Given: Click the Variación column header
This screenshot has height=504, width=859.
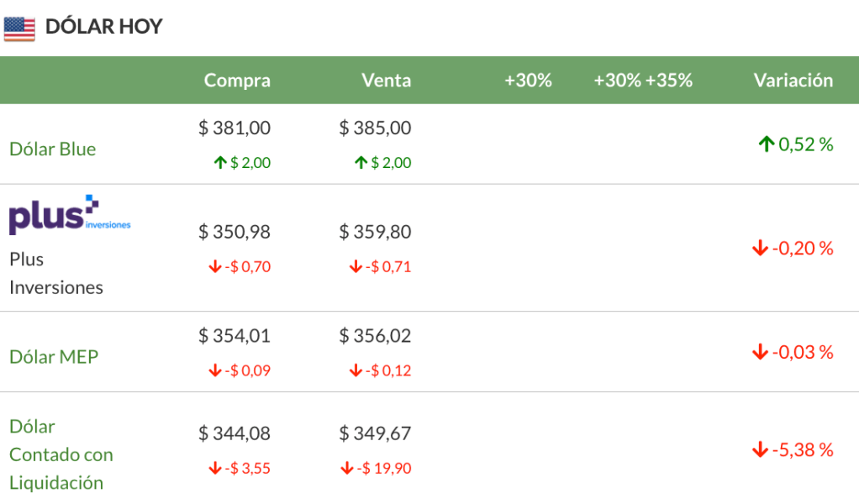Looking at the screenshot, I should click(x=793, y=81).
